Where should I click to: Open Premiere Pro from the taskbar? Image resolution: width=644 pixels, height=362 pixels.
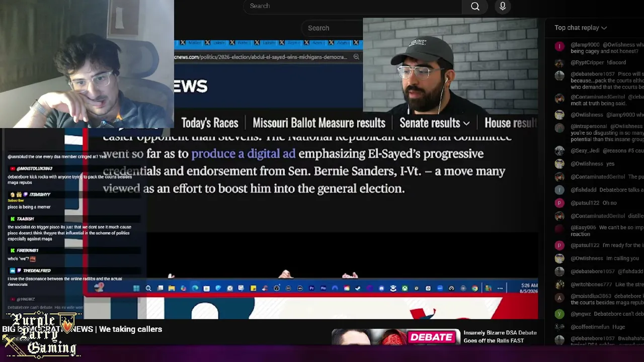click(312, 289)
